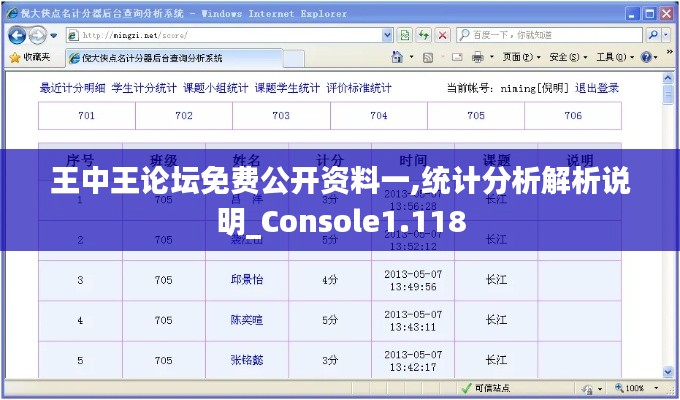Click the vertical scrollbar down arrow

(x=668, y=371)
